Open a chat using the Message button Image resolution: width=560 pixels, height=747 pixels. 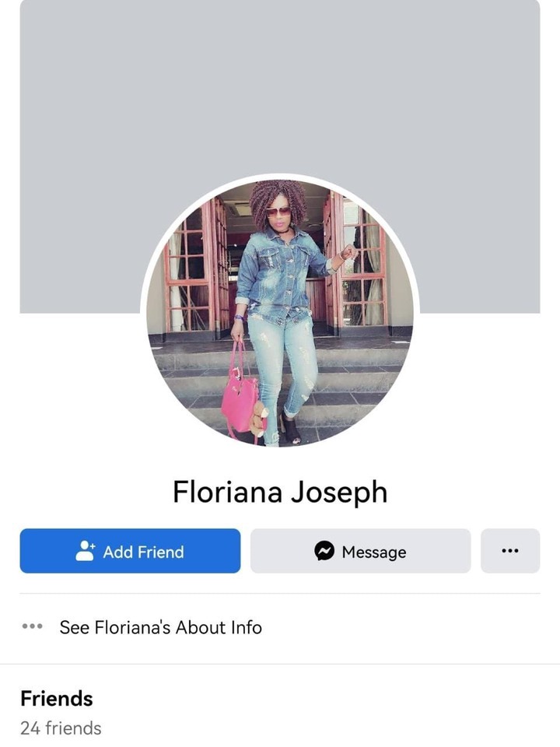coord(360,551)
